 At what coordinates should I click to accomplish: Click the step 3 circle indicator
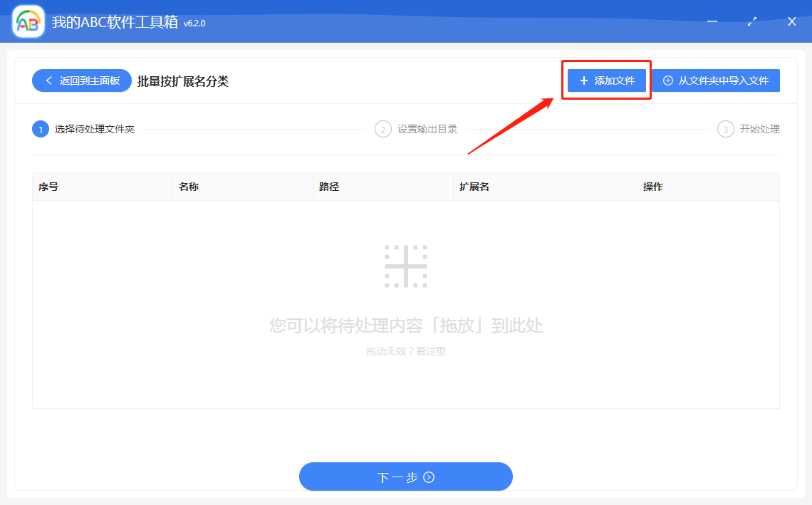724,129
